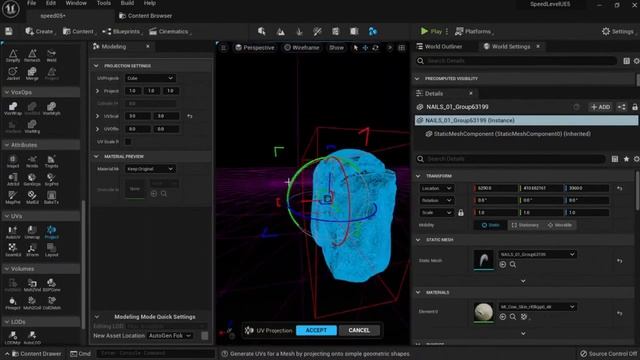
Task: Select the Merge meshes tool
Action: [x=32, y=73]
